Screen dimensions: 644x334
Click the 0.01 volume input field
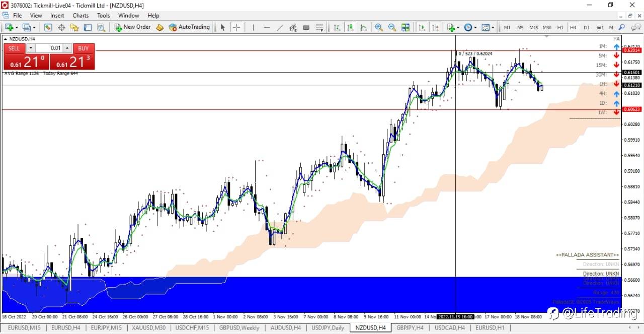[x=49, y=48]
